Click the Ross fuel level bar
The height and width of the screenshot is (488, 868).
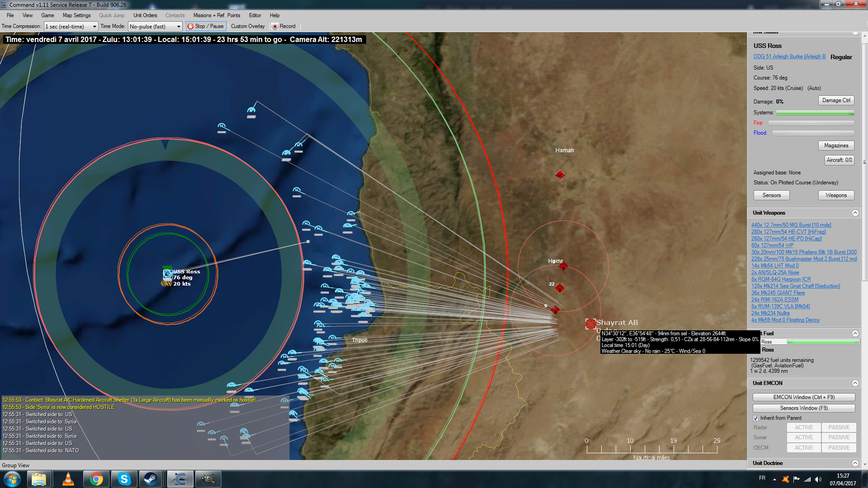tap(822, 342)
